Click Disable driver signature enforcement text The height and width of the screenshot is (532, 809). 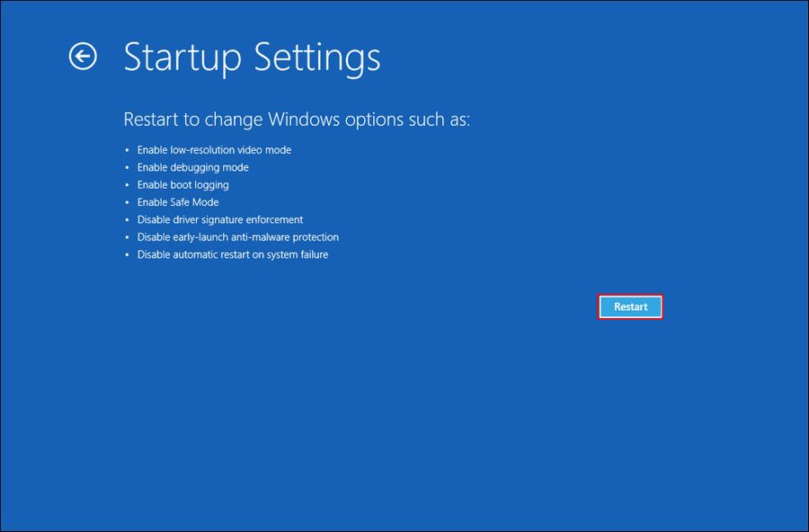220,219
